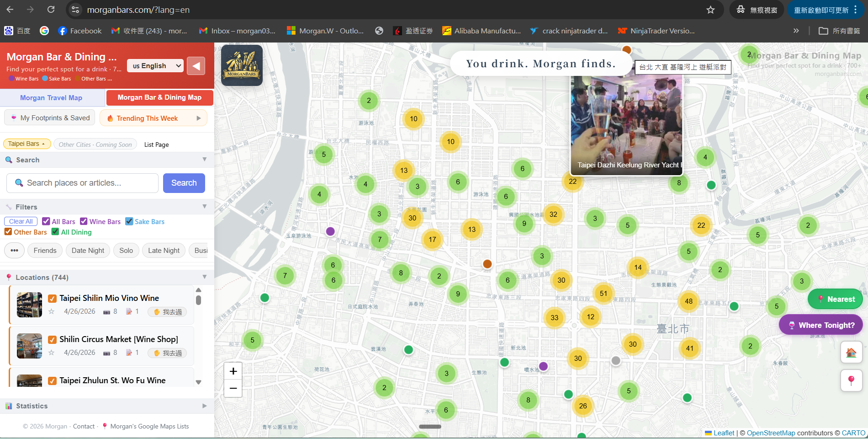
Task: Click the home icon button on the map
Action: [x=851, y=353]
